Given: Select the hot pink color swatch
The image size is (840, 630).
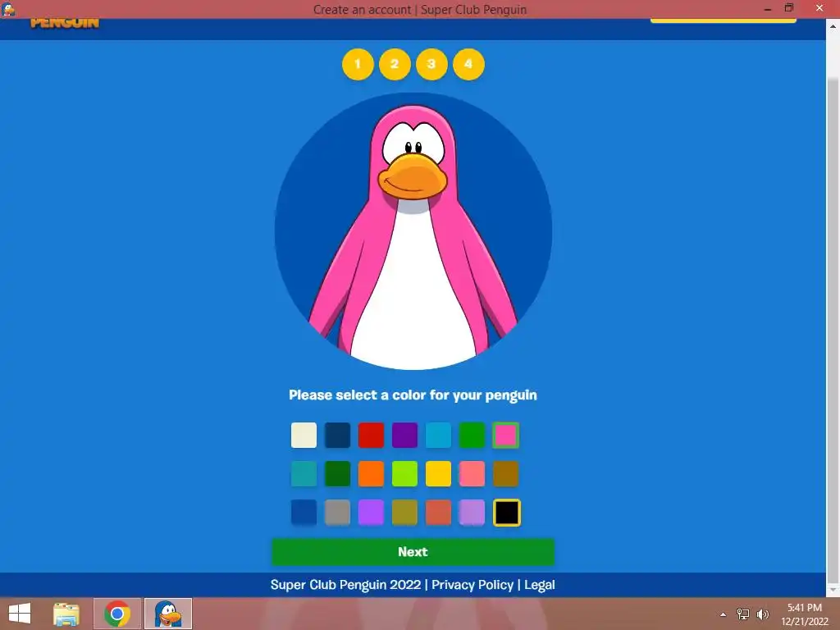Looking at the screenshot, I should tap(505, 435).
